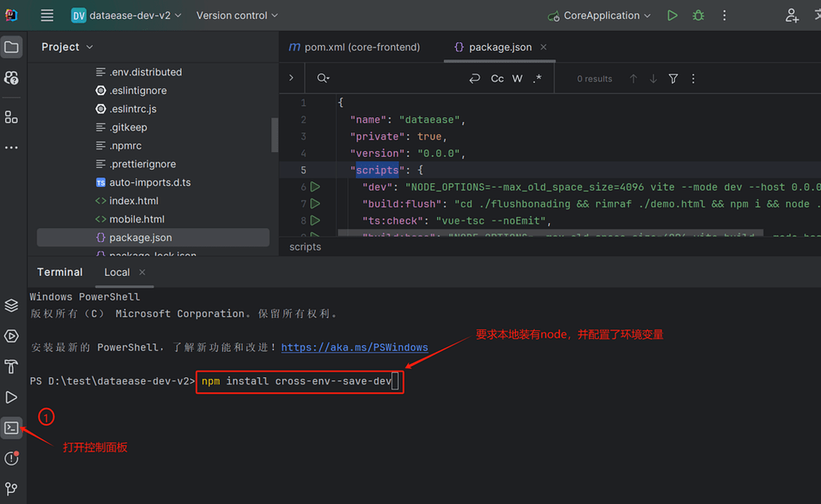Select the Local terminal tab
This screenshot has width=821, height=504.
click(117, 272)
